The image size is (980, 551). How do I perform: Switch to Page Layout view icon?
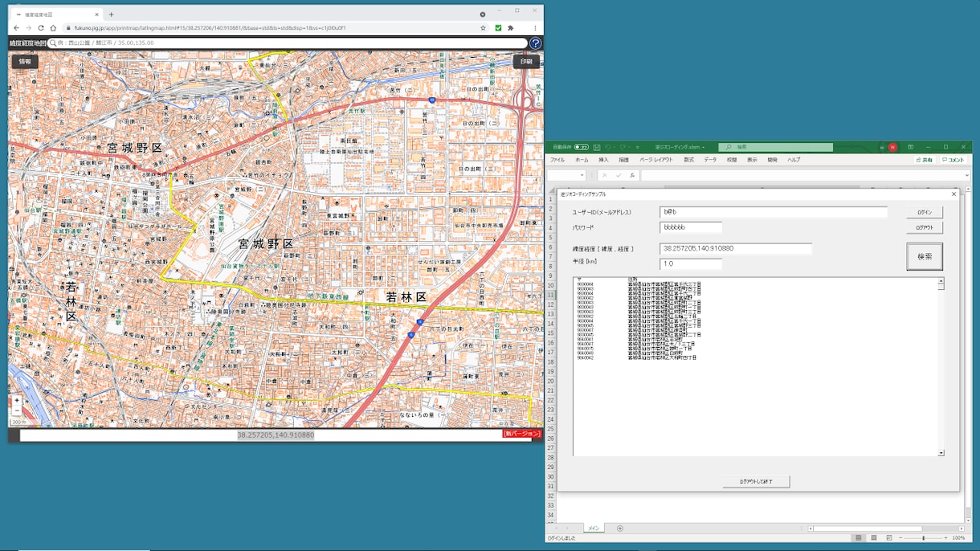pos(873,538)
